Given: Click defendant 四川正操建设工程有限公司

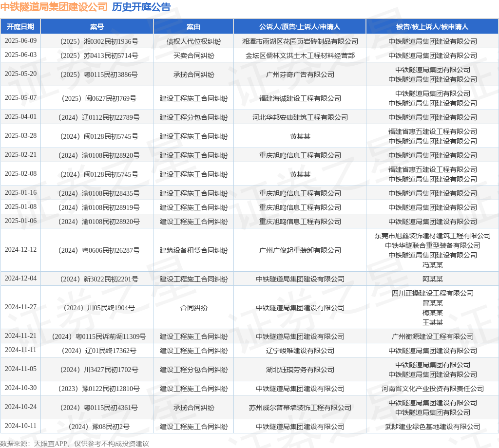Looking at the screenshot, I should click(x=433, y=293).
